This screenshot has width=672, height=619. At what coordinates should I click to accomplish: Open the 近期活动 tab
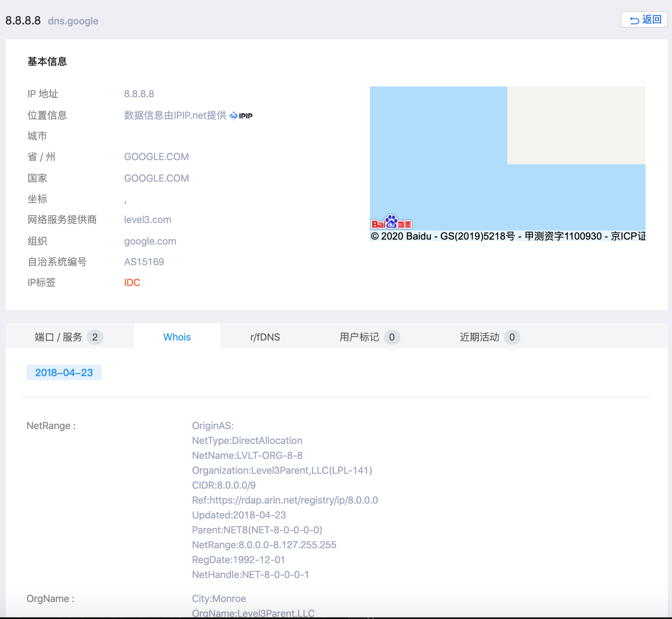point(490,337)
